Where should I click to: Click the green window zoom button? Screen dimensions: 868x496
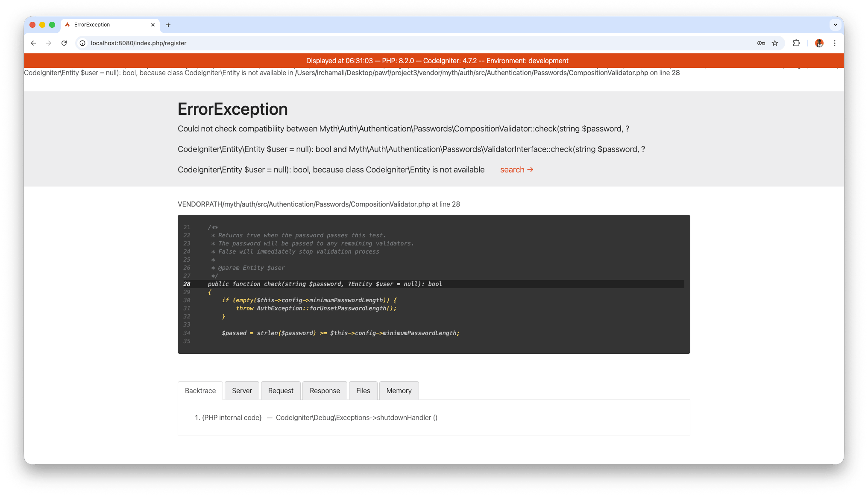(52, 25)
